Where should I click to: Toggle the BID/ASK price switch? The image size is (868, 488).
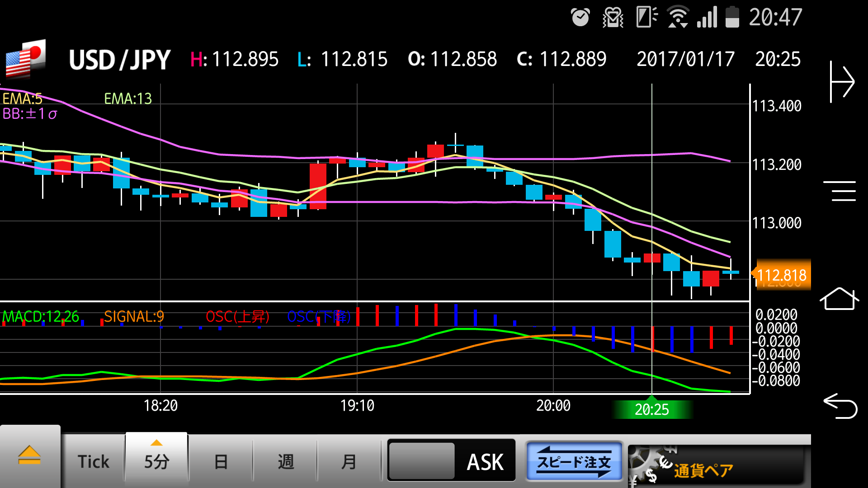coord(451,460)
